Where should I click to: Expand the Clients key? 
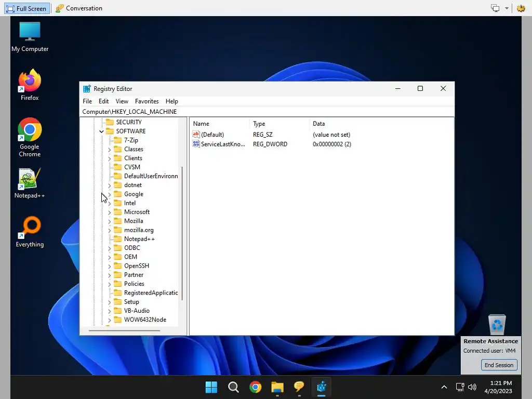click(x=109, y=158)
